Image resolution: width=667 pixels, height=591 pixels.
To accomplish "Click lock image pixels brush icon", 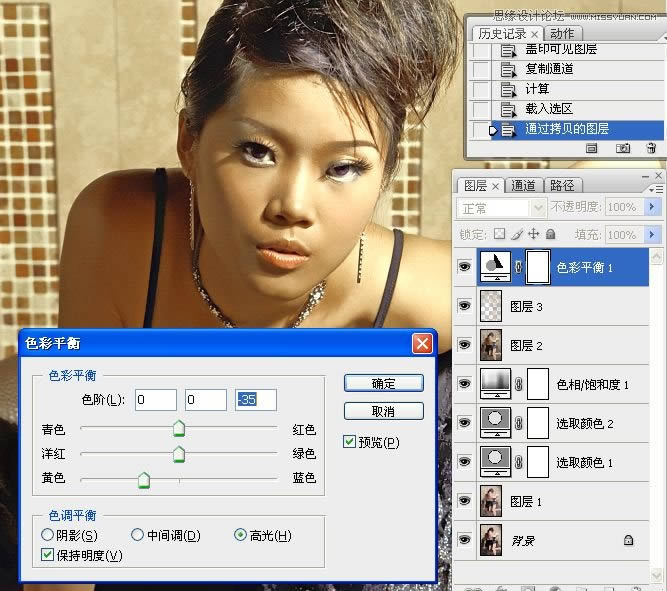I will coord(517,234).
